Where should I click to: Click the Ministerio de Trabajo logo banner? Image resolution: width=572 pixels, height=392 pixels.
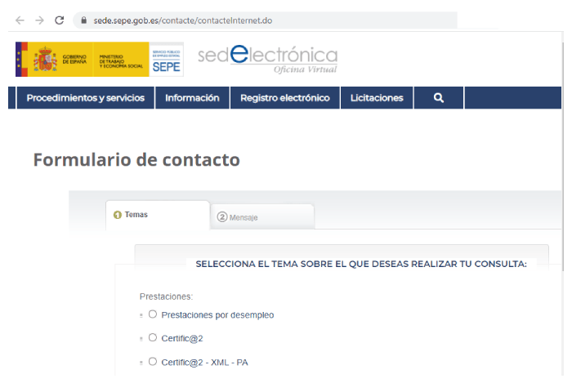point(121,60)
